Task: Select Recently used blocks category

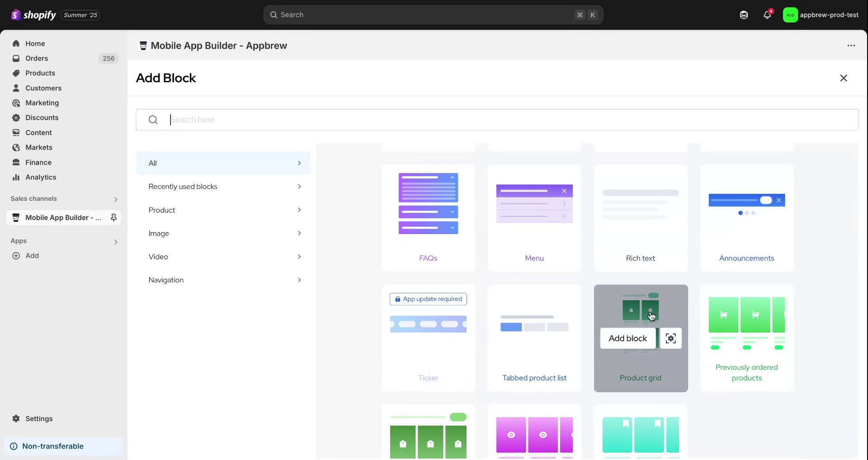Action: coord(223,187)
